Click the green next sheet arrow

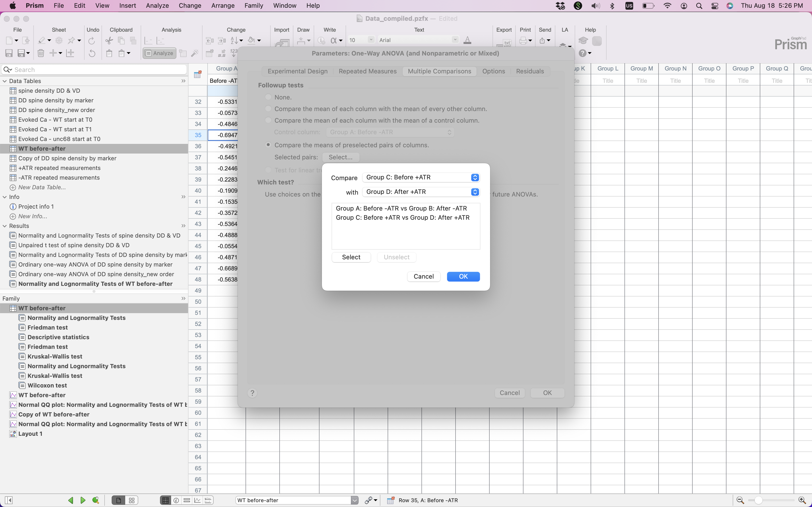(x=83, y=500)
